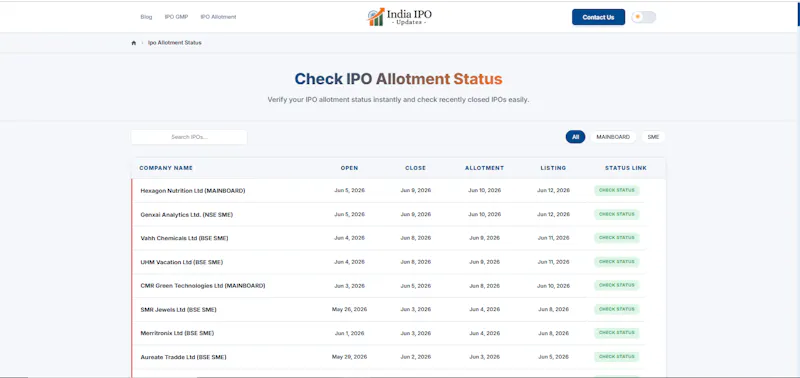Open the Blog menu link
800x378 pixels.
[146, 17]
